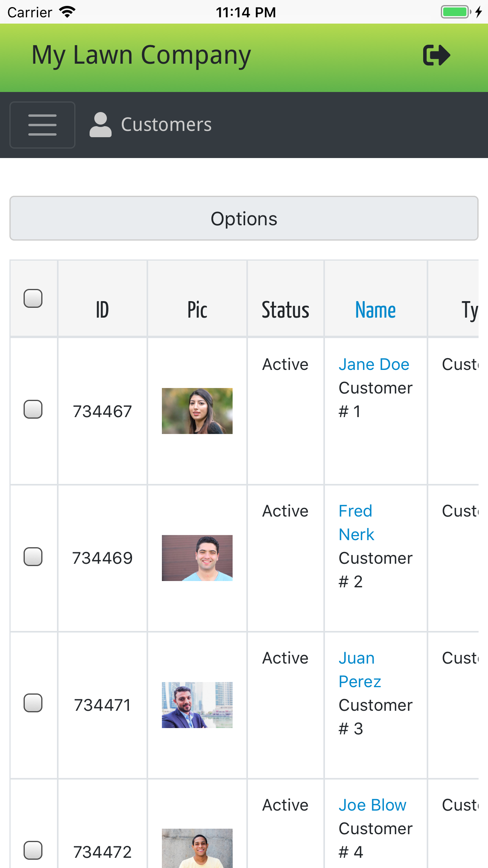Expand the Options panel

coord(244,219)
